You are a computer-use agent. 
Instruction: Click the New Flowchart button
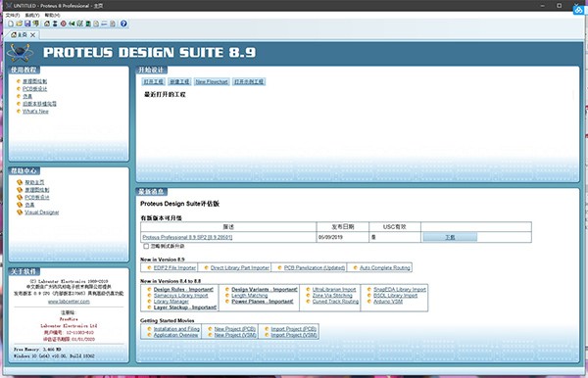[212, 81]
